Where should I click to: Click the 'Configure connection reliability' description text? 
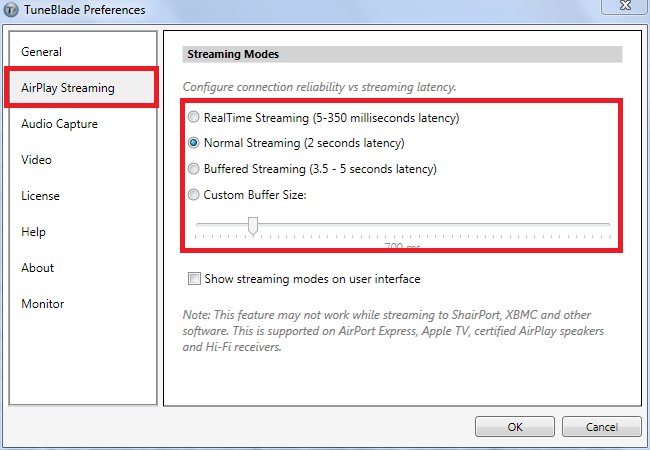click(319, 87)
